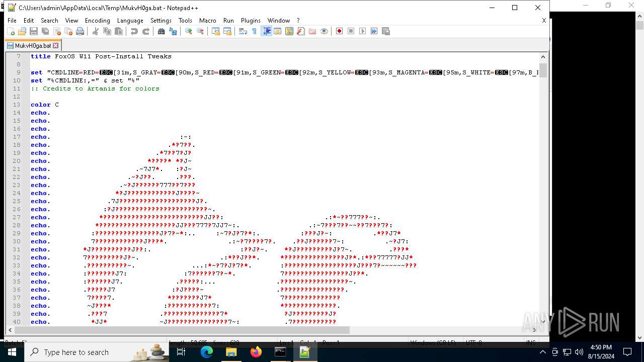This screenshot has height=362, width=644.
Task: Toggle synchronized vertical scrolling icon
Action: [216, 31]
